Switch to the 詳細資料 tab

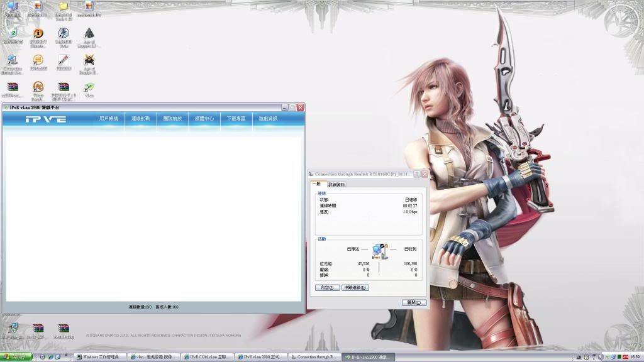(336, 185)
